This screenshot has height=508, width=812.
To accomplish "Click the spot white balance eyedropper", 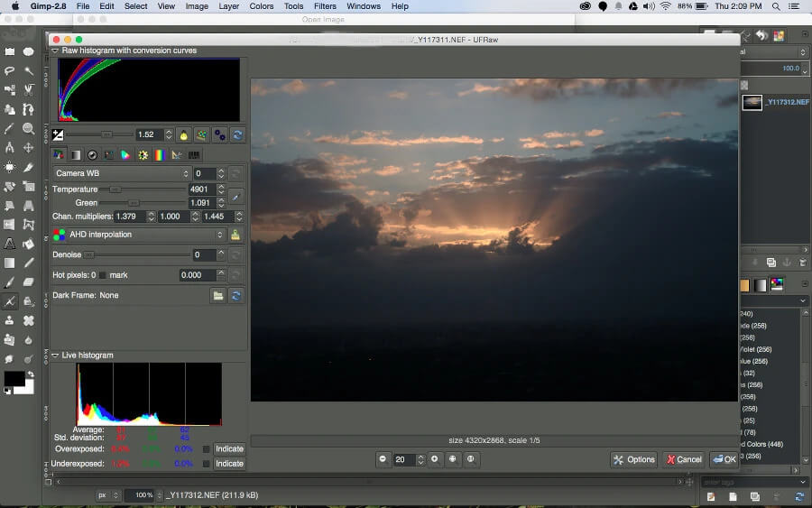I will click(235, 196).
